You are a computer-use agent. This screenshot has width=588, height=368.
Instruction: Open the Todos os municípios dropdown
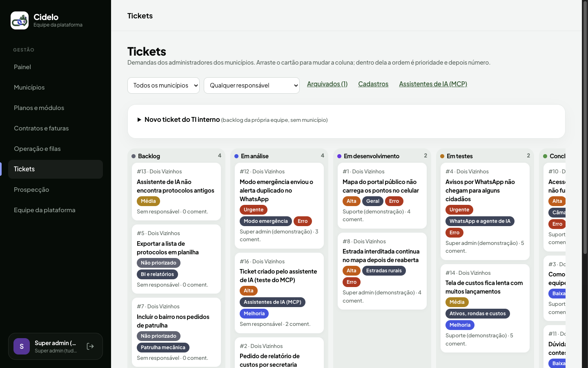pos(163,85)
